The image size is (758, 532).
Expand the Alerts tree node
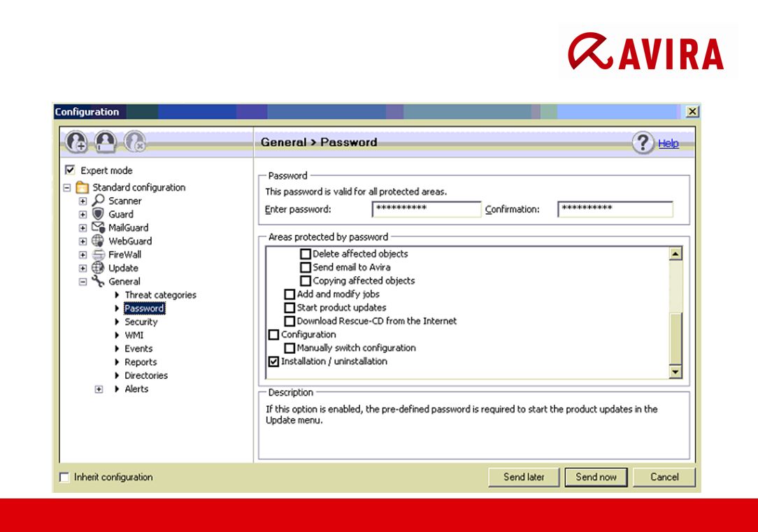99,389
